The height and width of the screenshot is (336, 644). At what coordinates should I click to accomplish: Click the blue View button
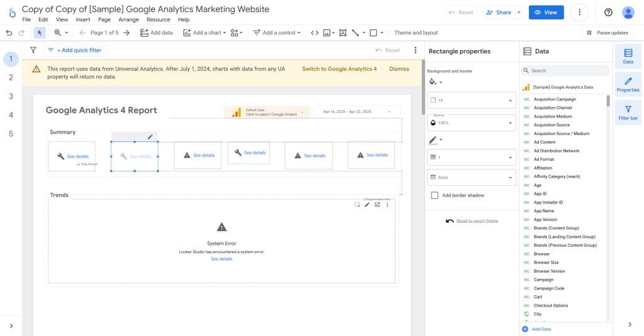546,13
